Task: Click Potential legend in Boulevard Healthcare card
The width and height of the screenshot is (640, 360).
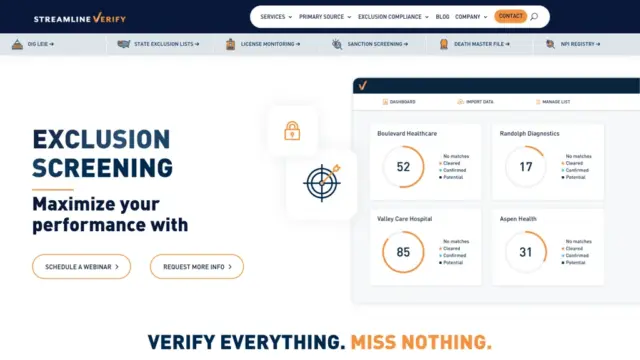Action: (x=451, y=177)
